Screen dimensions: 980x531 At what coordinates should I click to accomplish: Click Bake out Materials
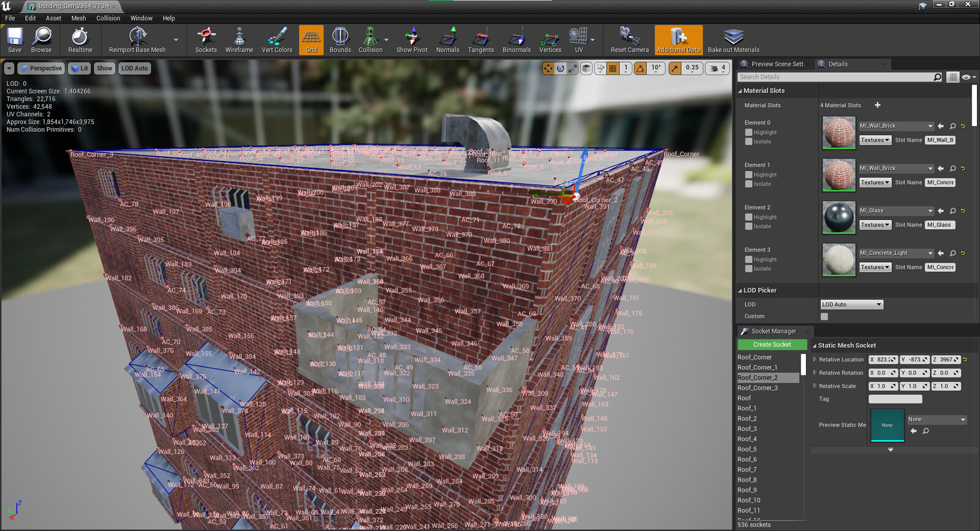click(733, 40)
